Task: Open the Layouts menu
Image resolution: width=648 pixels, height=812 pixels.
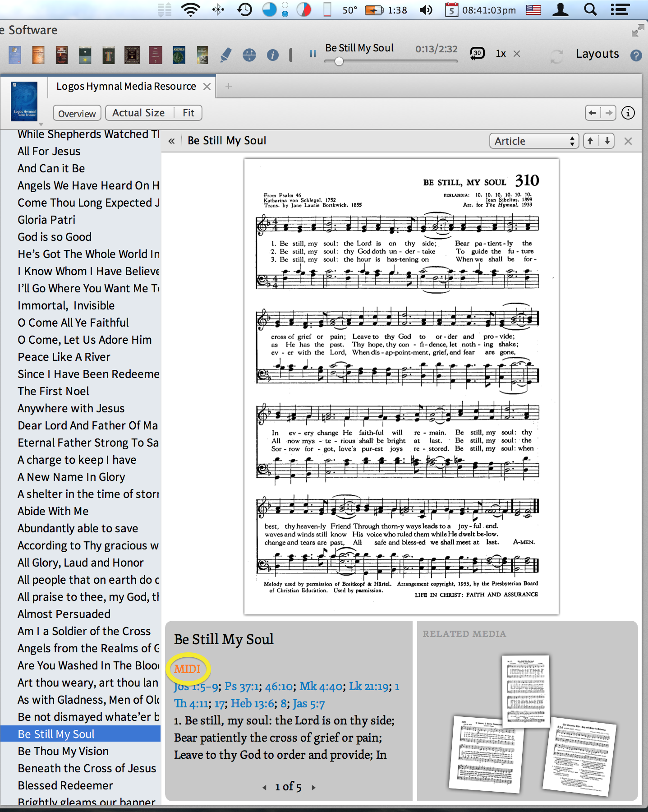Action: pos(597,54)
